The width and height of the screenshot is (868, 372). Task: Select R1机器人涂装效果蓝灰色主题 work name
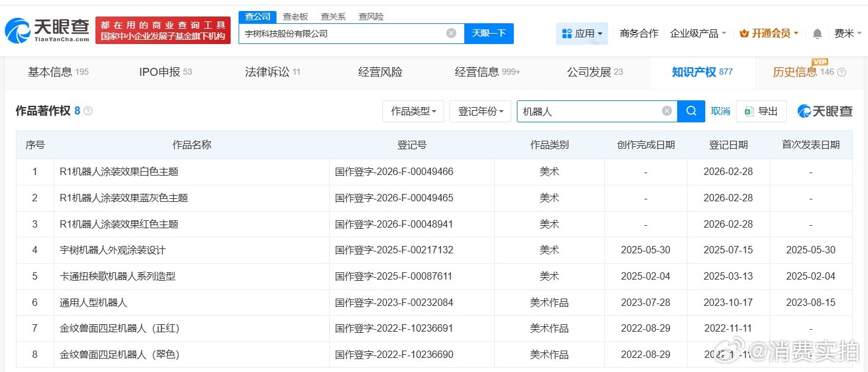pyautogui.click(x=124, y=198)
